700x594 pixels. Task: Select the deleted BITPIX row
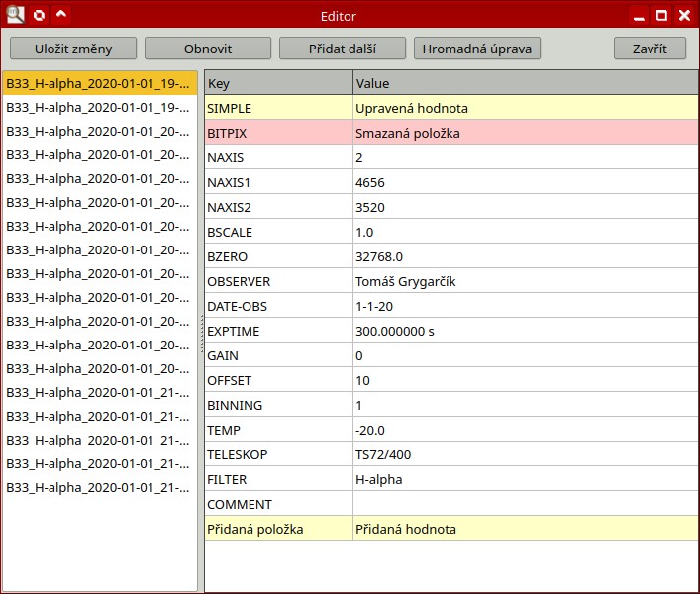(x=278, y=133)
